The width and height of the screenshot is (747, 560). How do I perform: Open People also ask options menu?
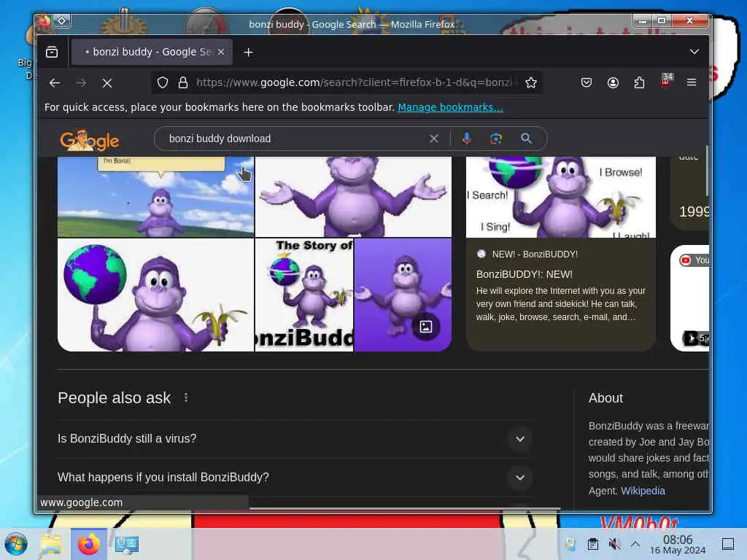pyautogui.click(x=186, y=397)
